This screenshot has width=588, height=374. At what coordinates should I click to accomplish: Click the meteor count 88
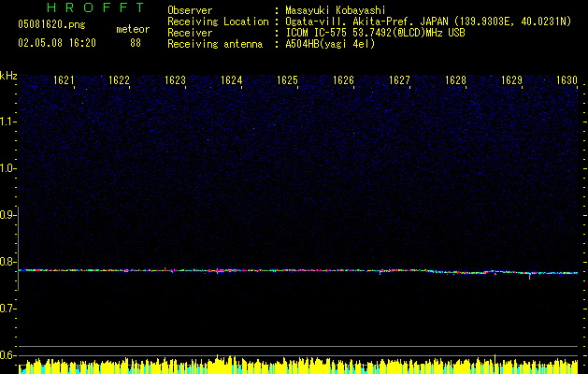tap(136, 43)
